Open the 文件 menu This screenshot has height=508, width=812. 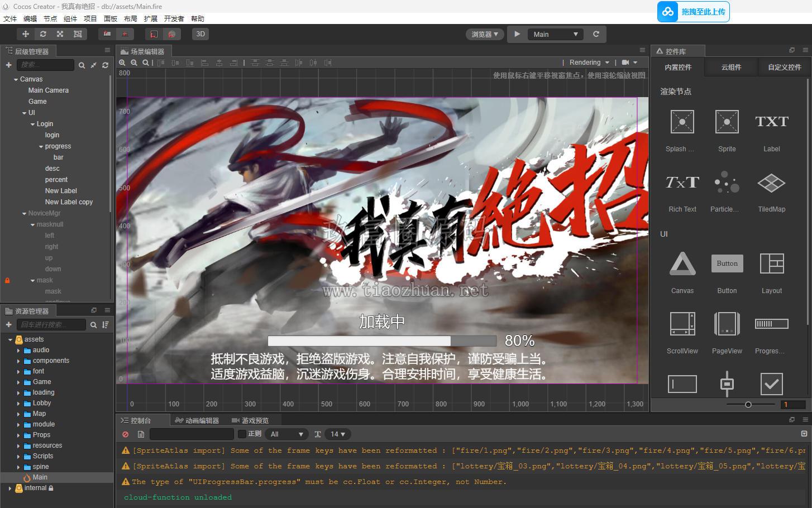[x=10, y=19]
